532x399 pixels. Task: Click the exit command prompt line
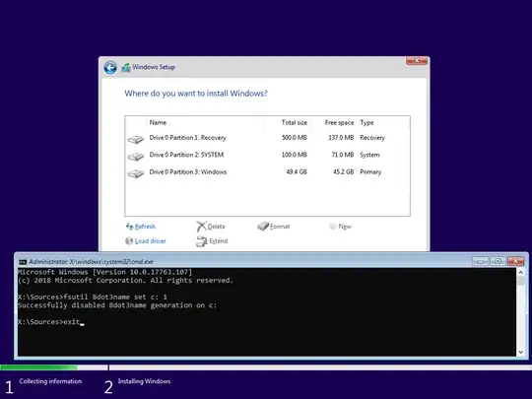[x=51, y=322]
